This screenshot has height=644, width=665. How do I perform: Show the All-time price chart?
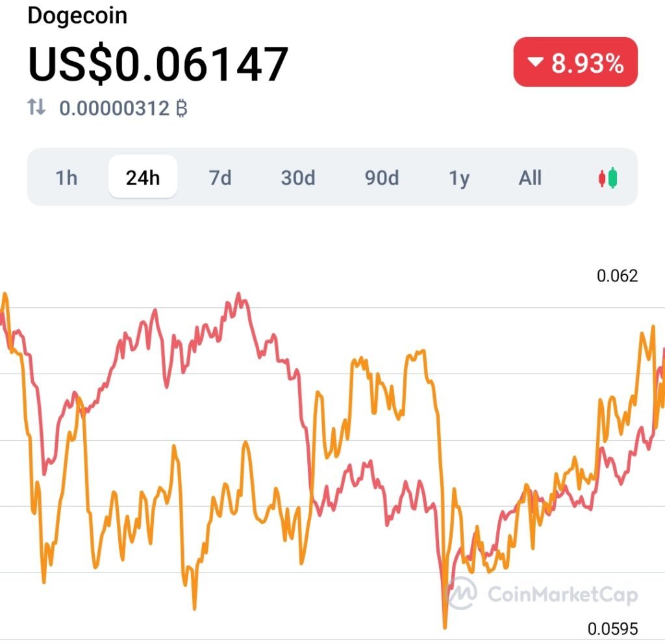530,177
